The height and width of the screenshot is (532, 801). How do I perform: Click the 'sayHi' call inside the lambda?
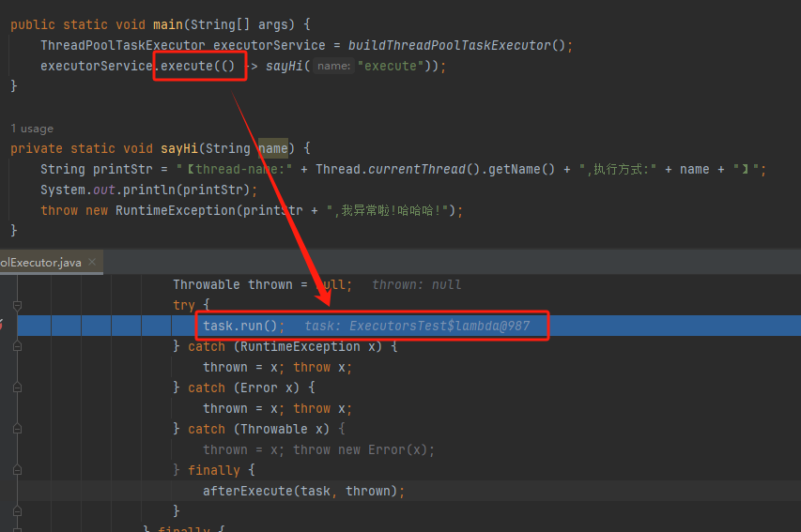click(x=284, y=66)
